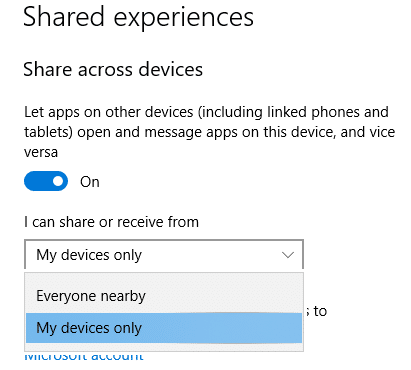Viewport: 411px width, 370px height.
Task: Click the "On" label beside the toggle
Action: click(x=90, y=182)
